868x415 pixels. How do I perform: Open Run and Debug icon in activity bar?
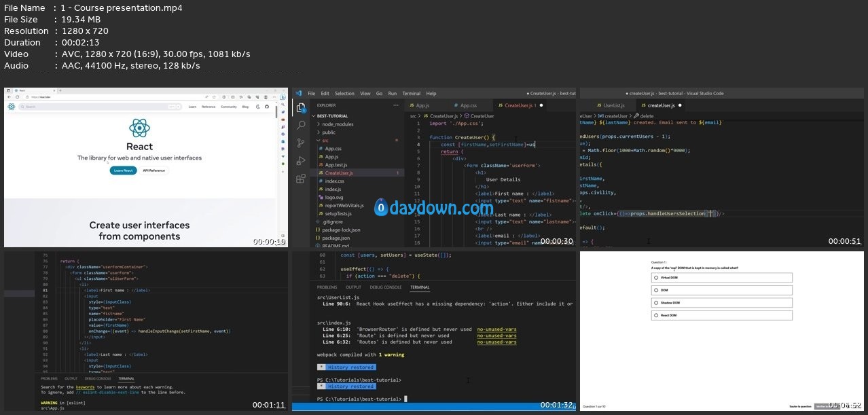click(x=301, y=161)
